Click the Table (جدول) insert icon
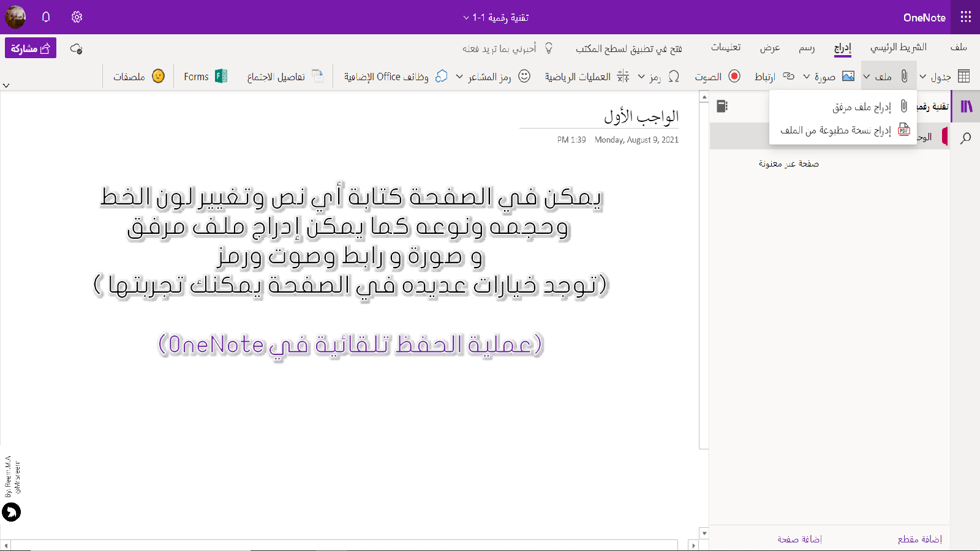 pos(963,77)
